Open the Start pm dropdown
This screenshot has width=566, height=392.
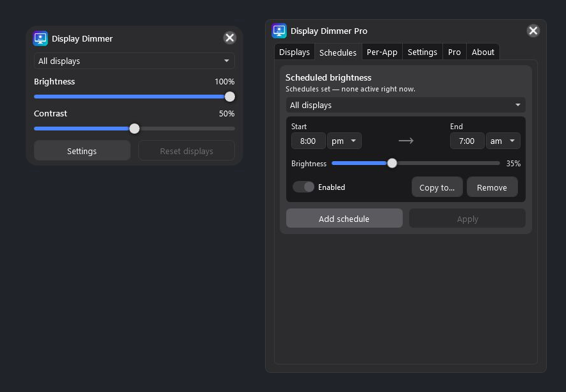(344, 141)
